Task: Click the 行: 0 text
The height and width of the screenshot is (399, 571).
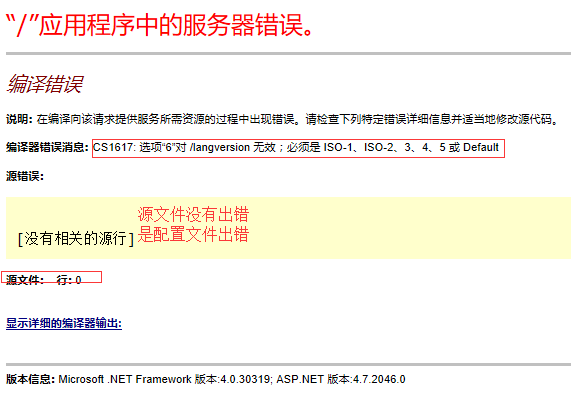Action: (69, 280)
